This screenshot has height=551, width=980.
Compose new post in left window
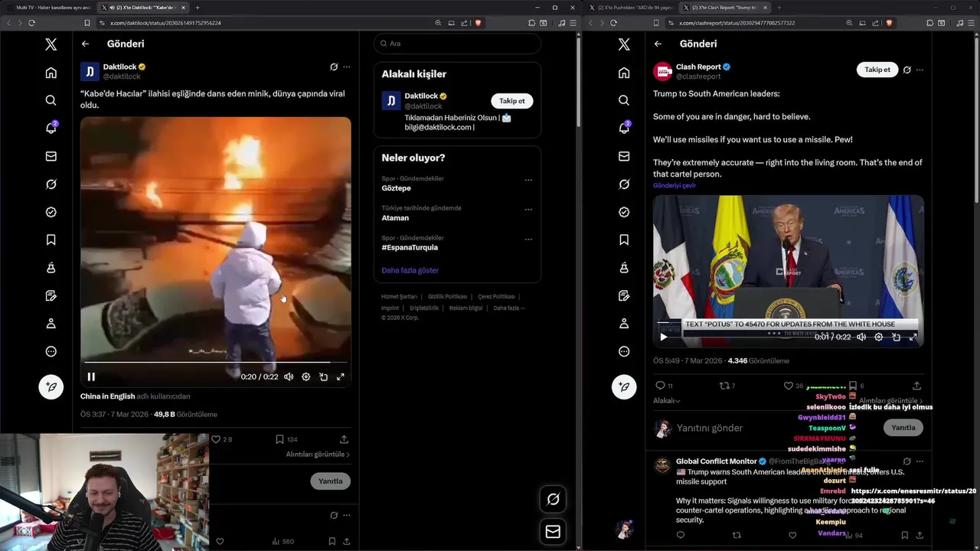pyautogui.click(x=51, y=386)
